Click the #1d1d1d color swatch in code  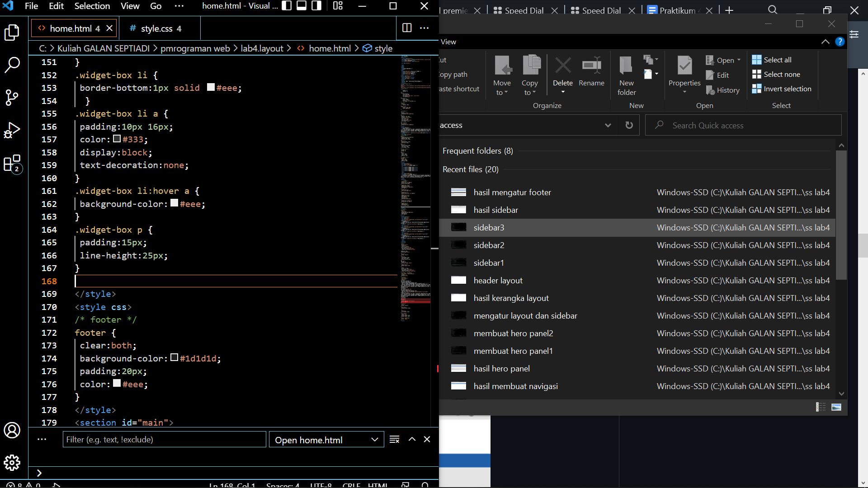pos(175,358)
